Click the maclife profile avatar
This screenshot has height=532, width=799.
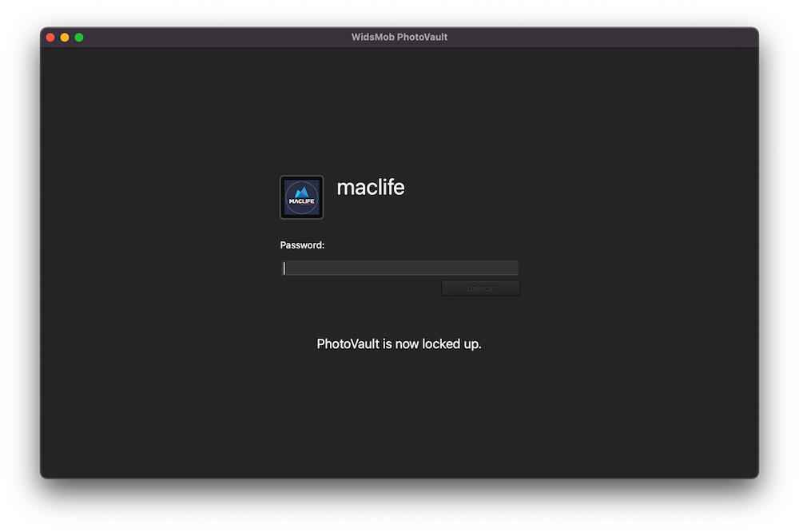click(301, 197)
